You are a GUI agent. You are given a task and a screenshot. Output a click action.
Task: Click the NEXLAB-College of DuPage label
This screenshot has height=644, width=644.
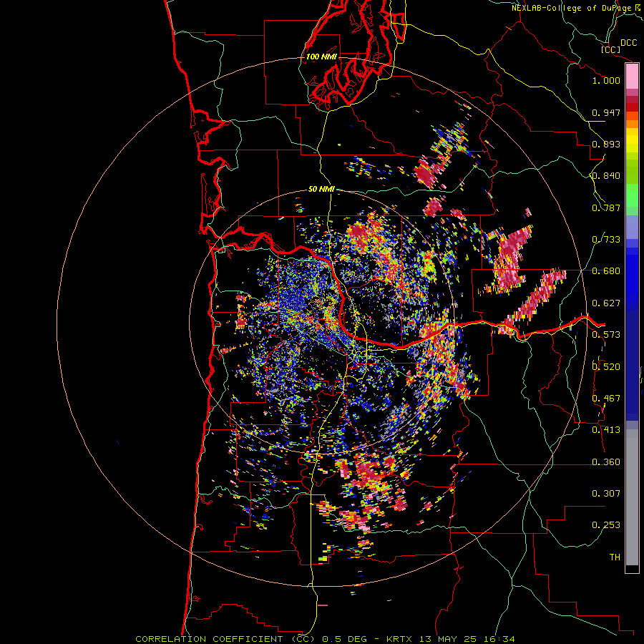[572, 8]
